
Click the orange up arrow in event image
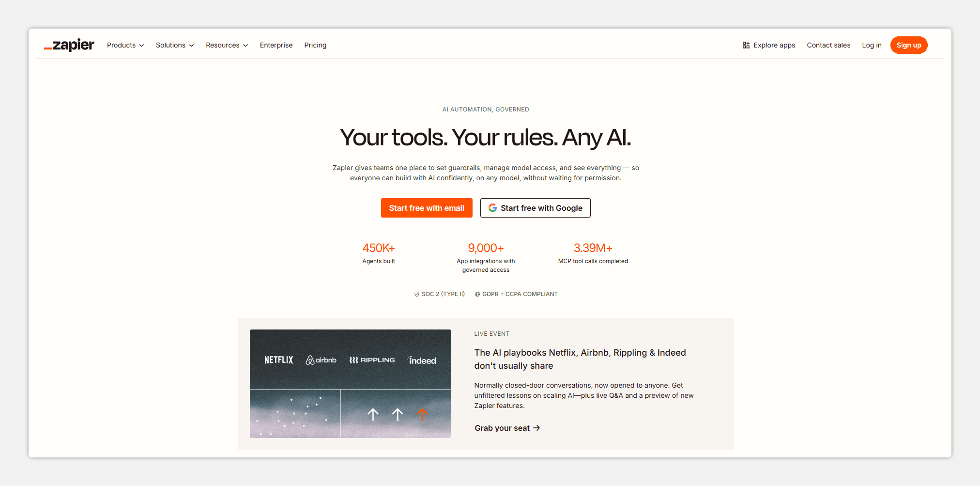tap(422, 414)
